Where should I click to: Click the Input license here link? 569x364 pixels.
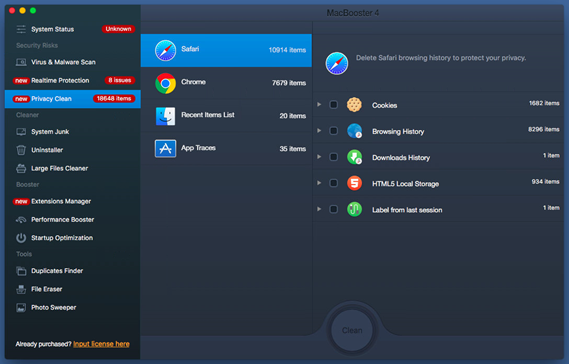101,344
